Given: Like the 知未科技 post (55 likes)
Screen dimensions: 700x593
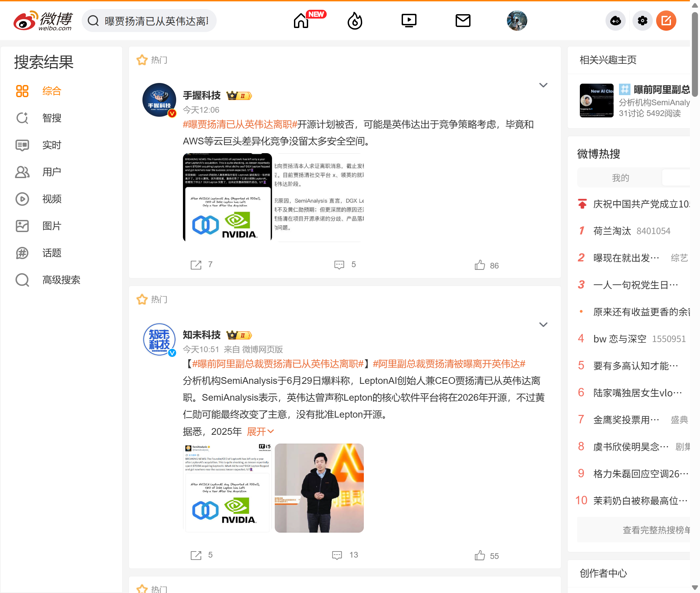Looking at the screenshot, I should click(486, 556).
